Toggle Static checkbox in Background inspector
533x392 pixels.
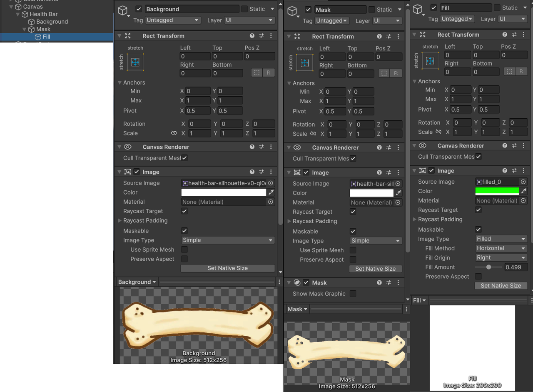click(x=244, y=9)
